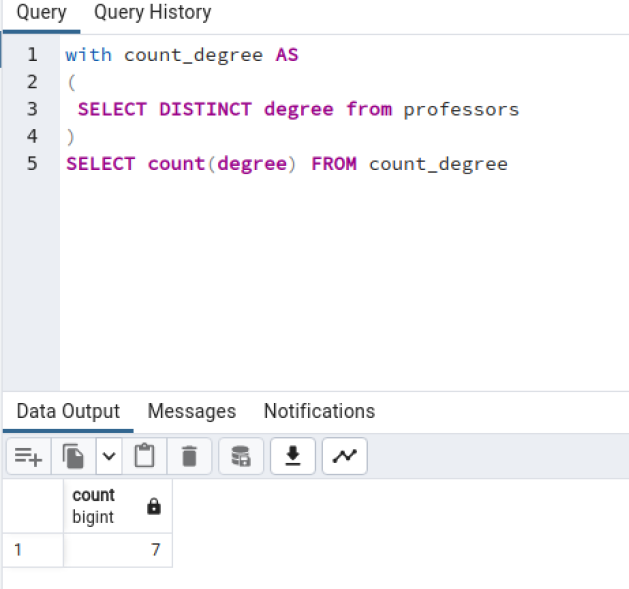The image size is (629, 589).
Task: Click line number 4 in editor gutter
Action: 32,137
